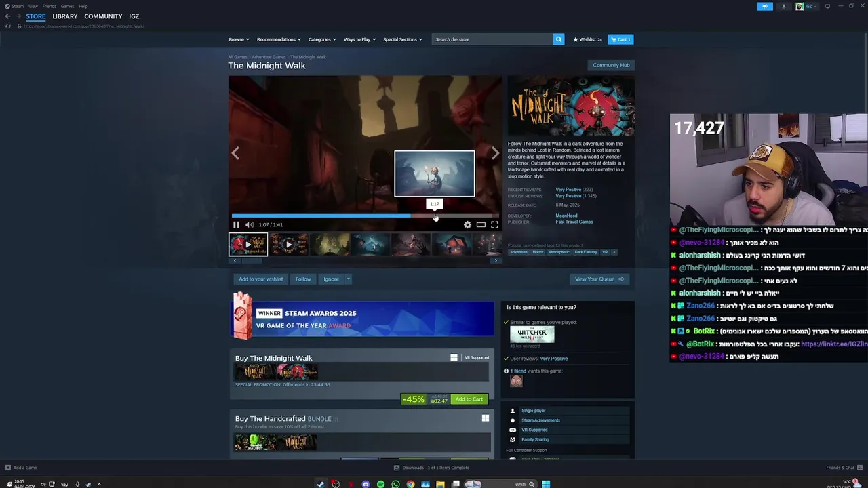The height and width of the screenshot is (488, 868).
Task: Toggle theater mode on video player
Action: pyautogui.click(x=481, y=224)
